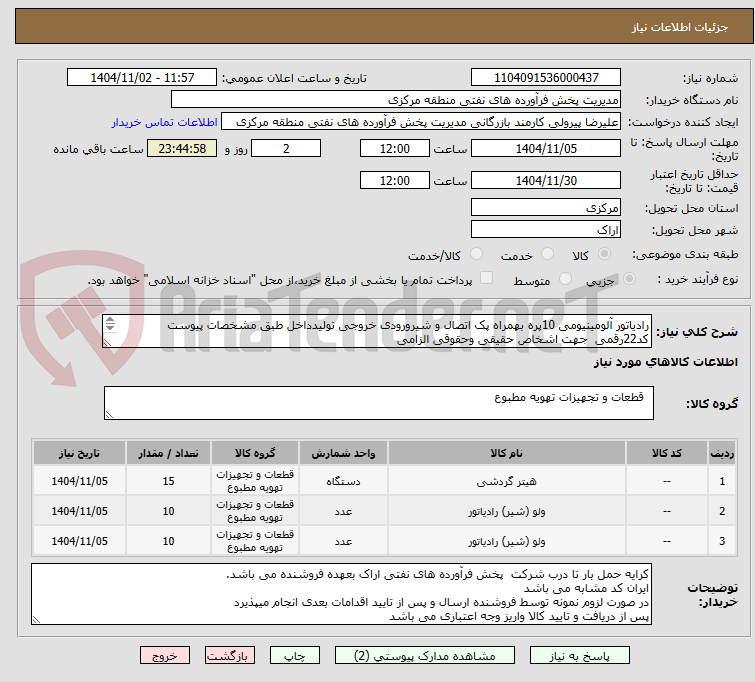Click the resize handle of گروه کالا textarea

click(x=109, y=415)
